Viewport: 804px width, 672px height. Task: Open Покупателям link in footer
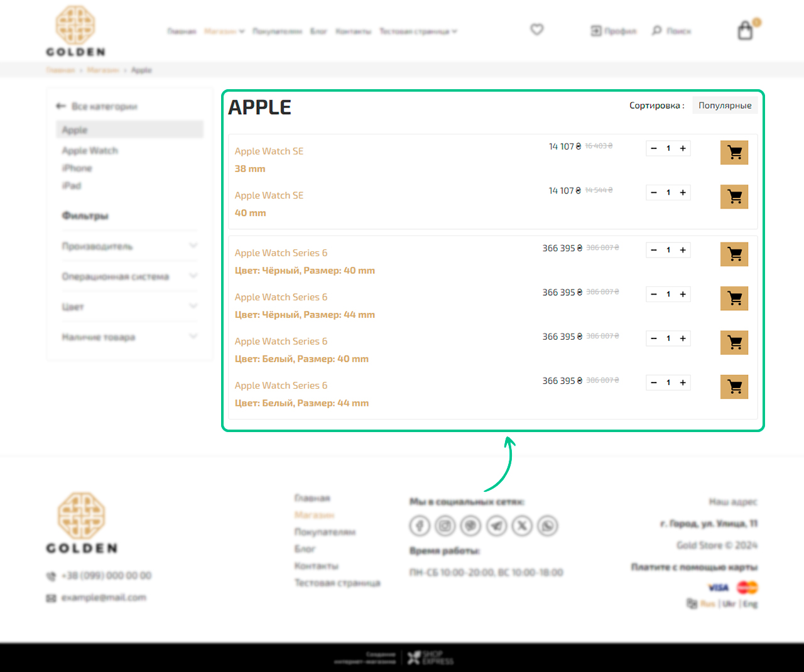[325, 532]
